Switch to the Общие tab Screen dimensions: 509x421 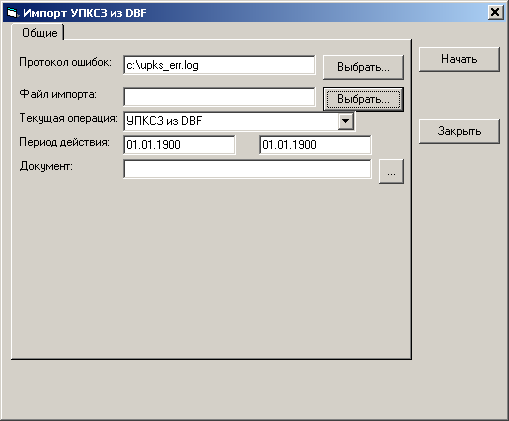pyautogui.click(x=39, y=33)
